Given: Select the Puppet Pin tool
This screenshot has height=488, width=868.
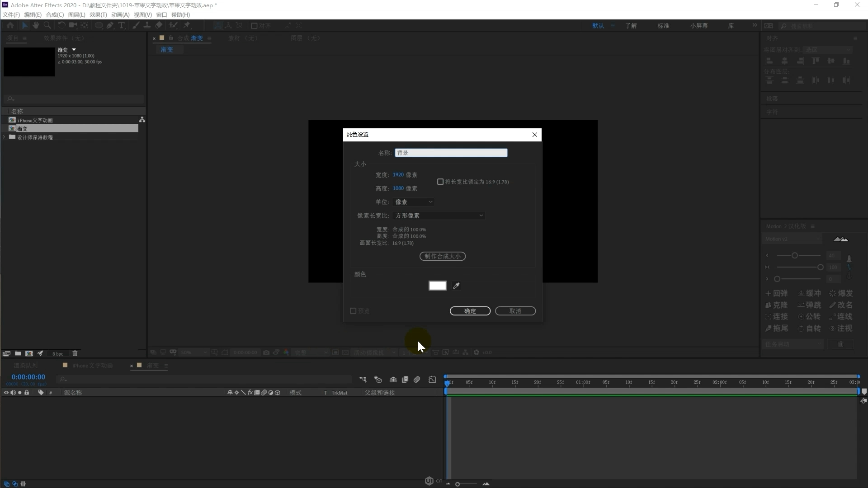Looking at the screenshot, I should pos(187,25).
